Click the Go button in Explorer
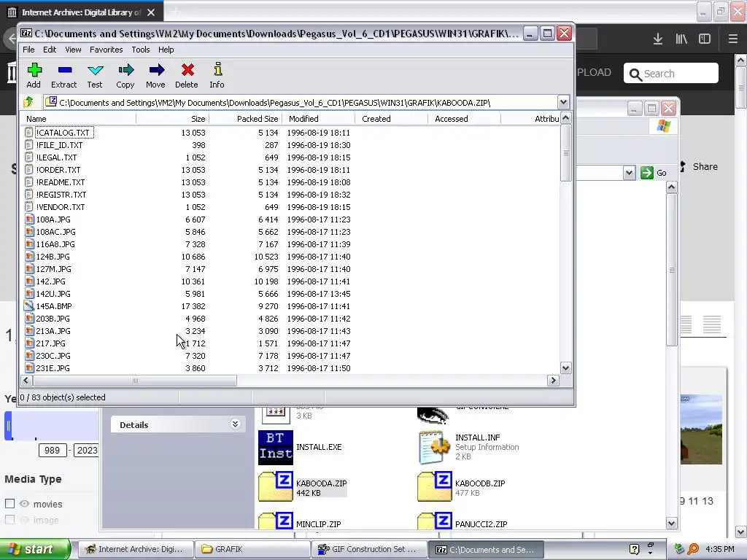 click(654, 173)
